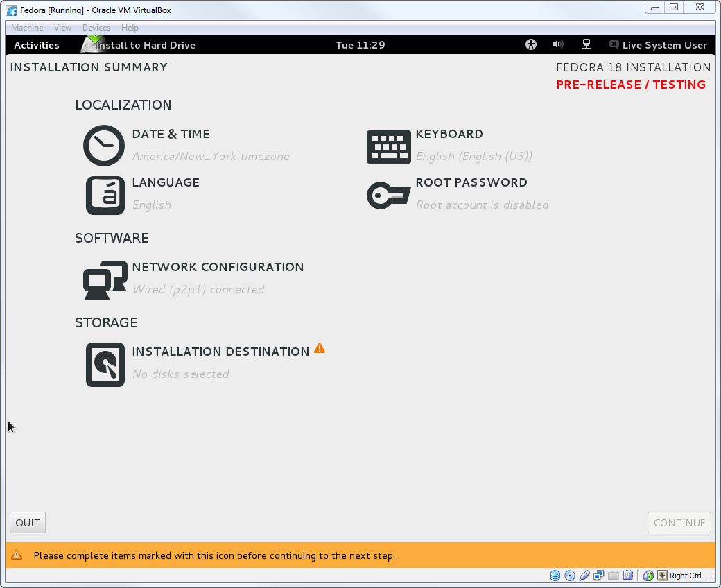Open the Help menu

tap(130, 28)
